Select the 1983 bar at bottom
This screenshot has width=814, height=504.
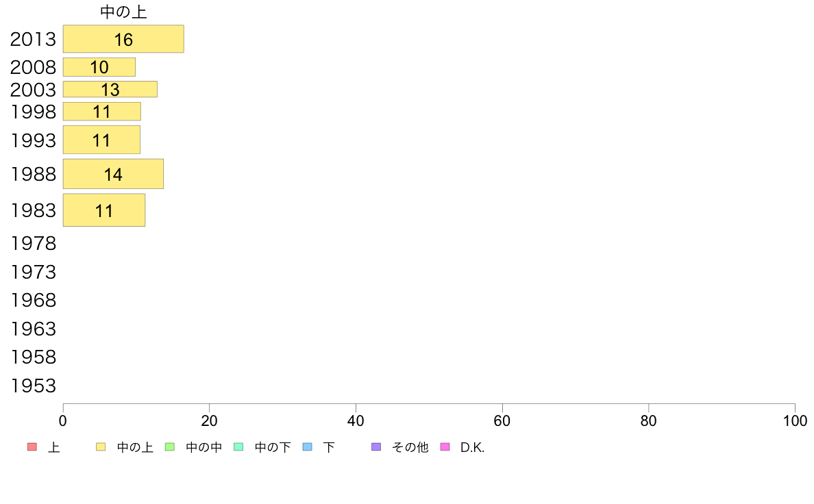click(x=104, y=210)
